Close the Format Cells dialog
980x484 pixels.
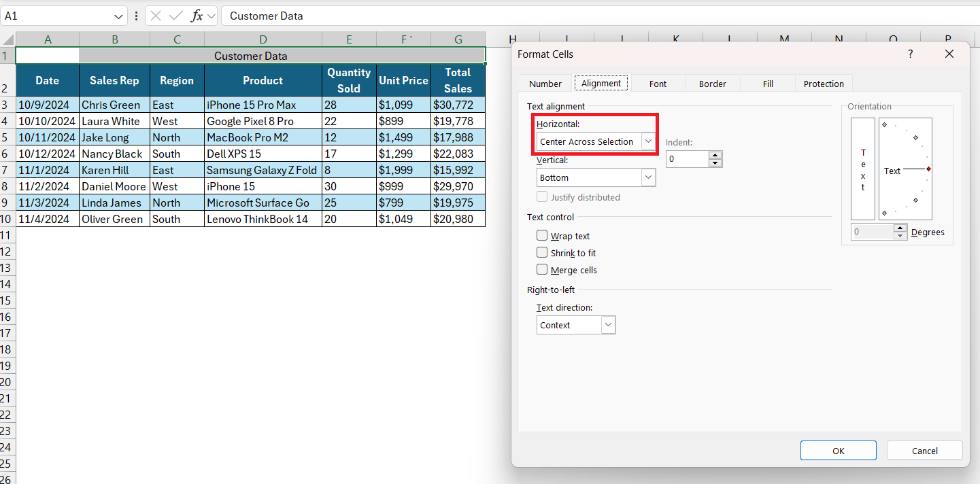[x=949, y=54]
